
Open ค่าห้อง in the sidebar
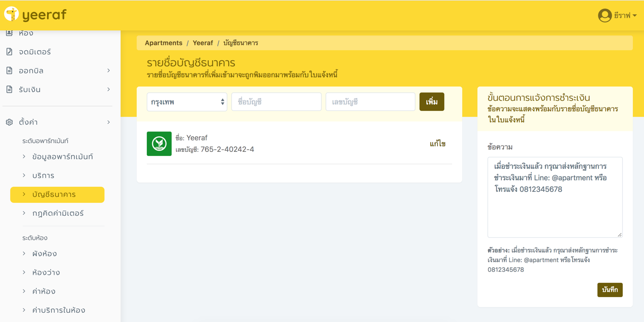(x=44, y=292)
